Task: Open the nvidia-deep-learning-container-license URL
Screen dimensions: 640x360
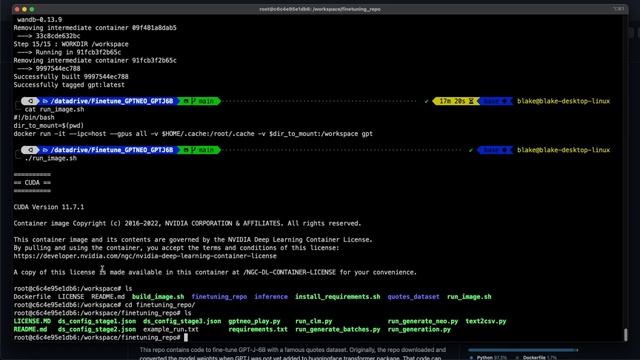Action: [145, 256]
